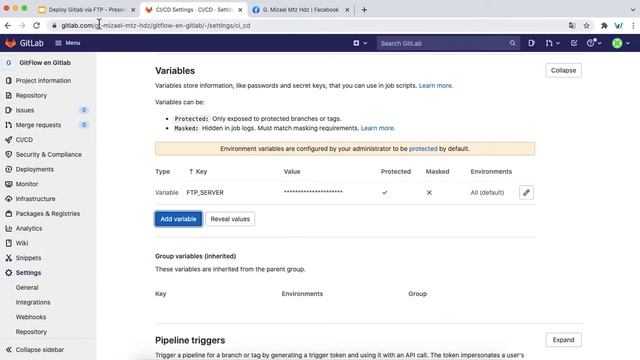
Task: Click the V extension icon in the toolbar
Action: click(x=619, y=25)
